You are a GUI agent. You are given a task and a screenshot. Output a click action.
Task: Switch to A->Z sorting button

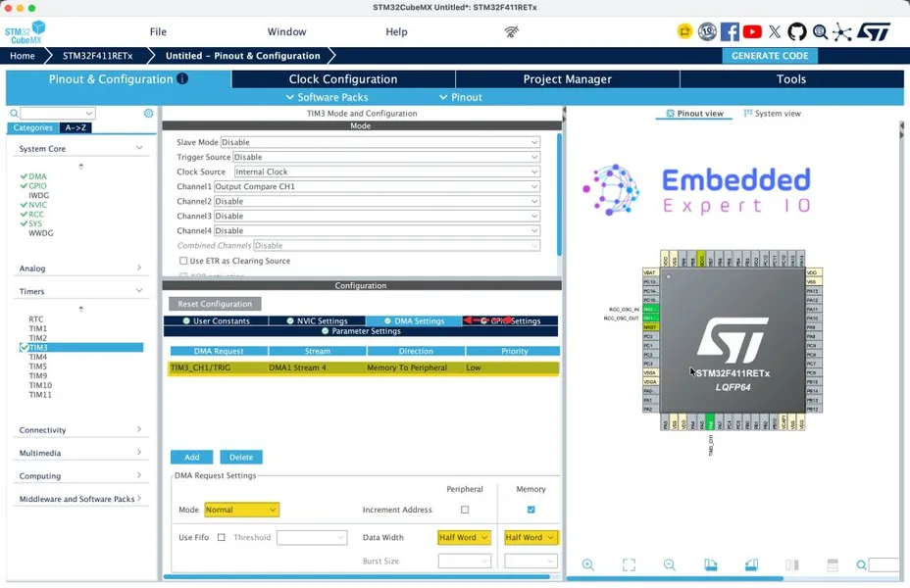[x=76, y=127]
